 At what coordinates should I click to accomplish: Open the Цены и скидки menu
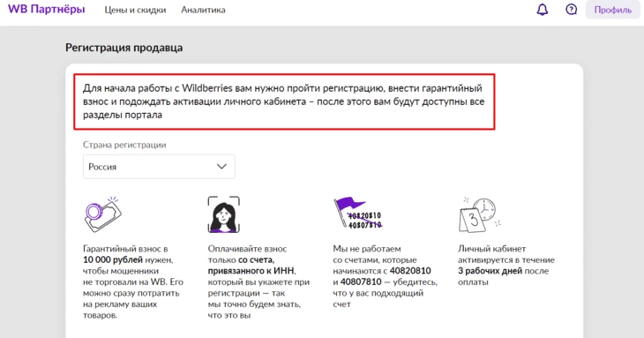[x=135, y=10]
